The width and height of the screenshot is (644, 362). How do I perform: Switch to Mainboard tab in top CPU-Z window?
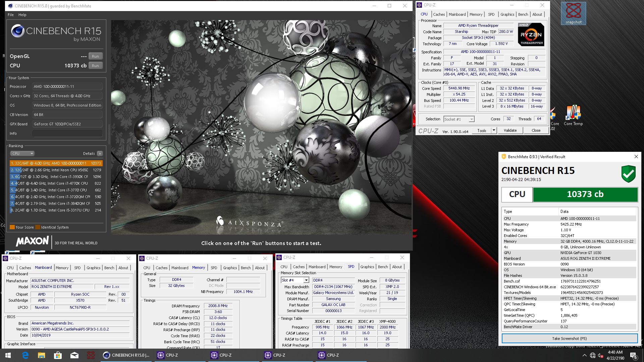coord(457,14)
